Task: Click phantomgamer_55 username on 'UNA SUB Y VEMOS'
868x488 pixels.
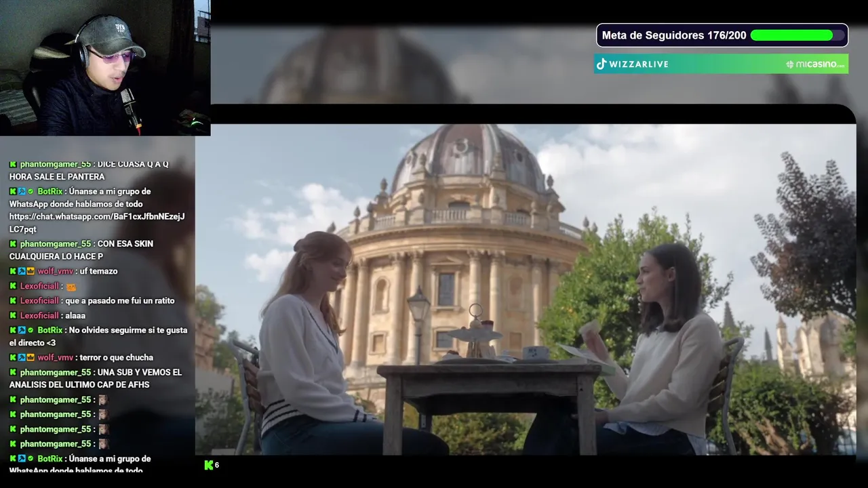Action: (x=56, y=372)
